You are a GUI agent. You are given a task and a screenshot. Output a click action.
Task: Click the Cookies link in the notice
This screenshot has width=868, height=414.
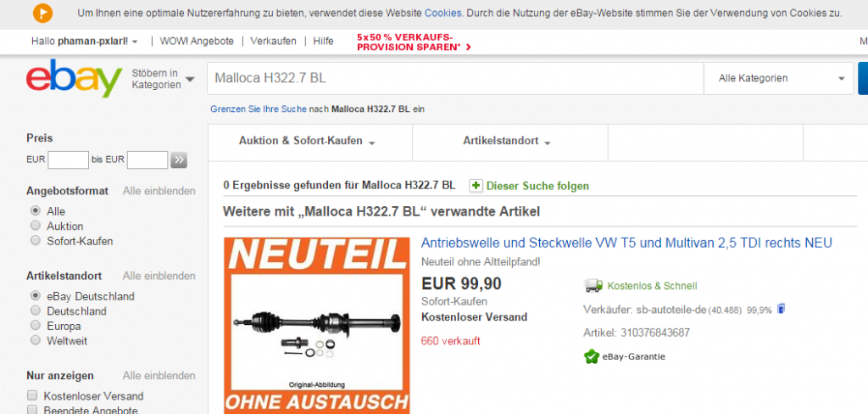pos(444,14)
